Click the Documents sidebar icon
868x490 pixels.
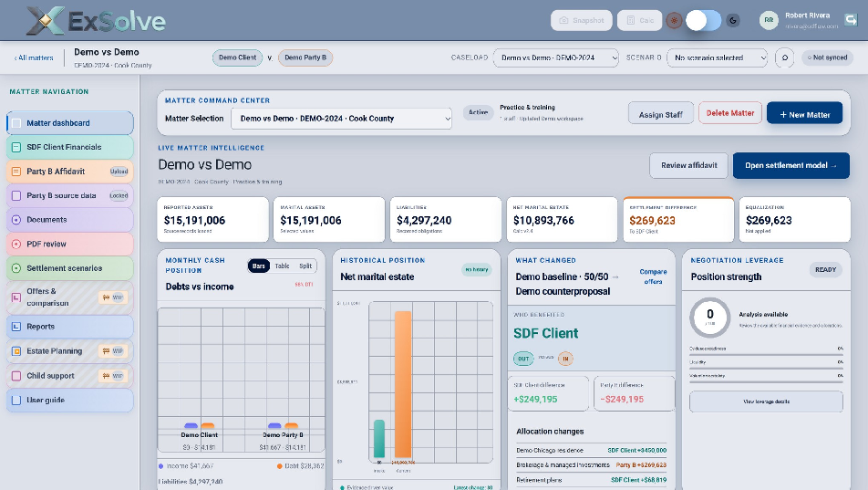pyautogui.click(x=16, y=220)
